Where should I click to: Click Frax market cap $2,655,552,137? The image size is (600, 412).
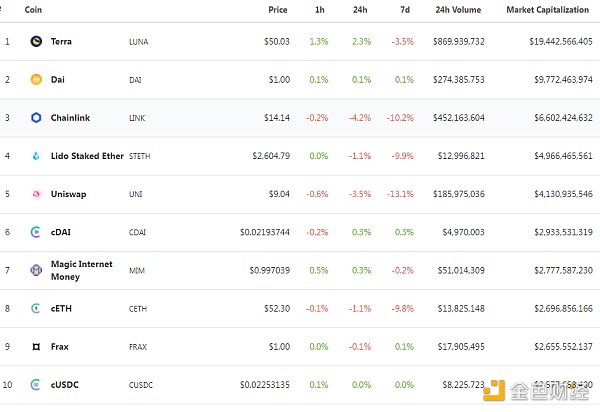click(563, 347)
